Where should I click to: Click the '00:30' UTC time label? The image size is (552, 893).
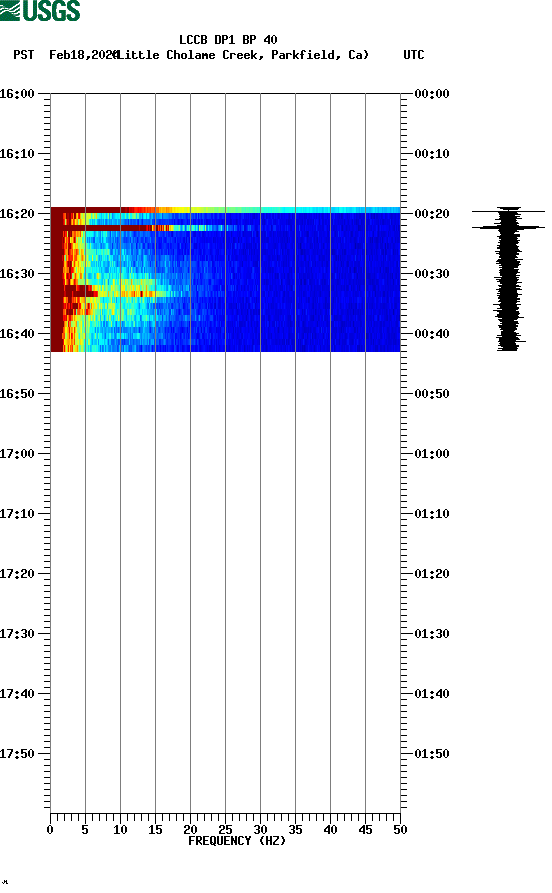[x=432, y=273]
